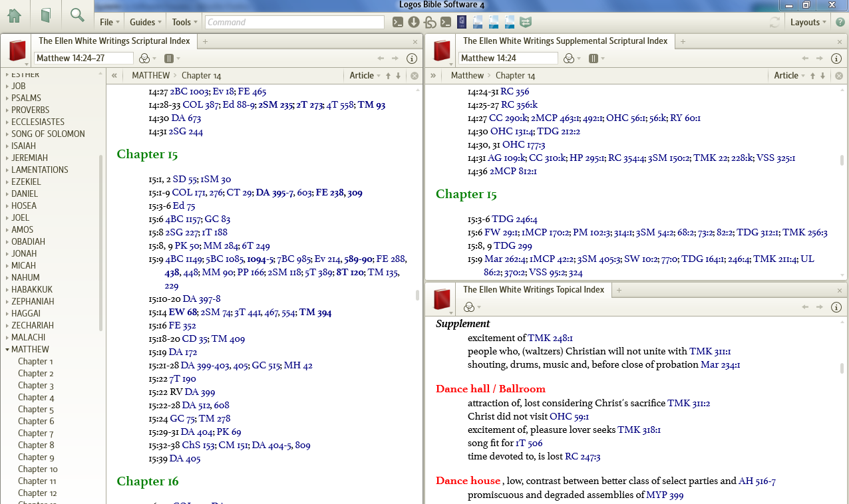Switch to Supplemental Scriptural Index tab
Image resolution: width=849 pixels, height=504 pixels.
(x=566, y=41)
